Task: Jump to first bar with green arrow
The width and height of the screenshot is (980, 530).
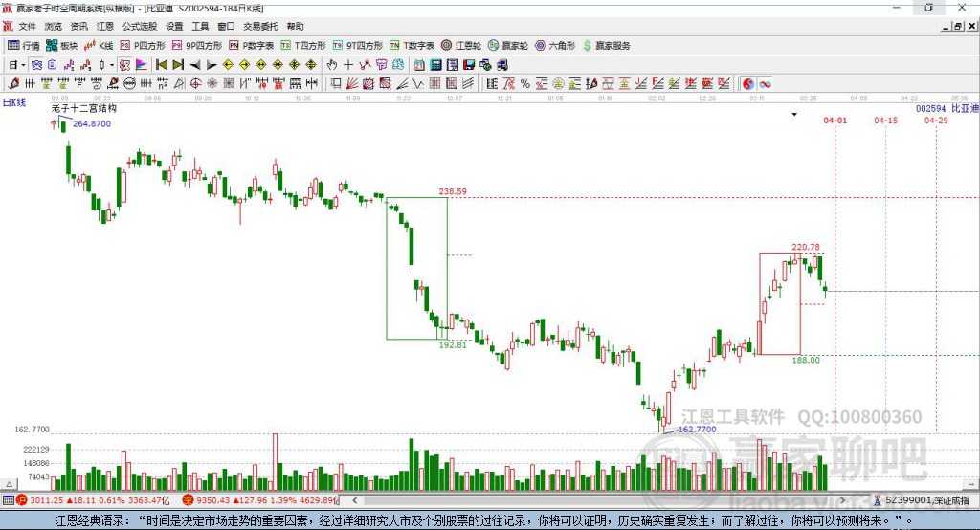Action: click(x=161, y=65)
